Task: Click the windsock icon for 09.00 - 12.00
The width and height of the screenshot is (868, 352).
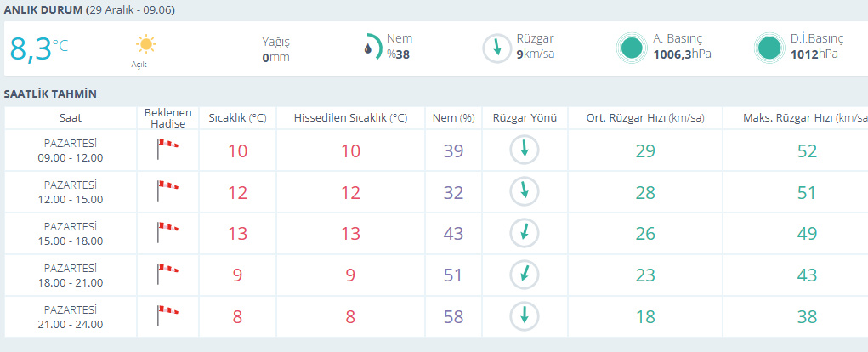Action: click(x=167, y=150)
